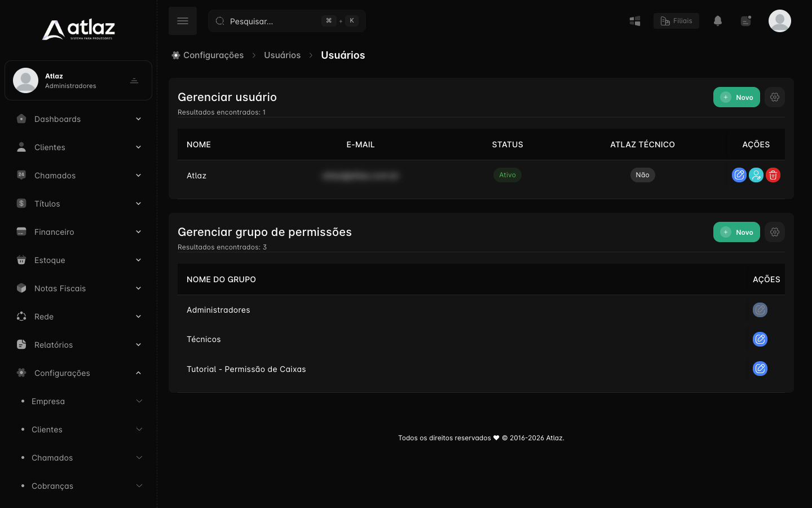Click the teal user permissions icon for Atlaz
The width and height of the screenshot is (812, 508).
(x=756, y=175)
